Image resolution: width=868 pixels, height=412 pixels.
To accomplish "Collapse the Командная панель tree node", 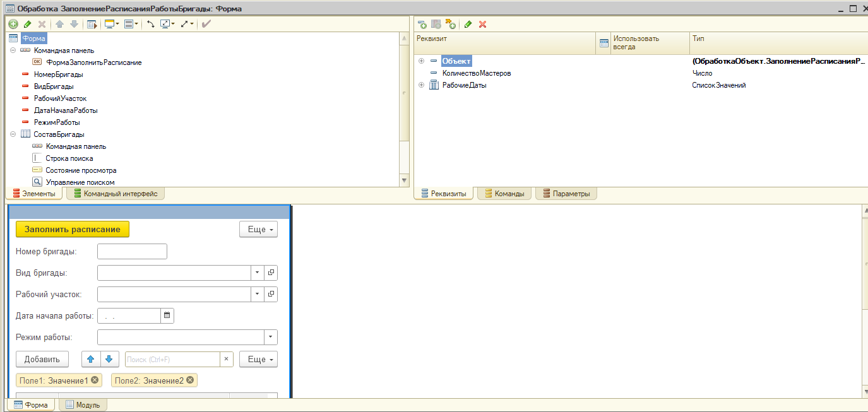I will [x=13, y=50].
